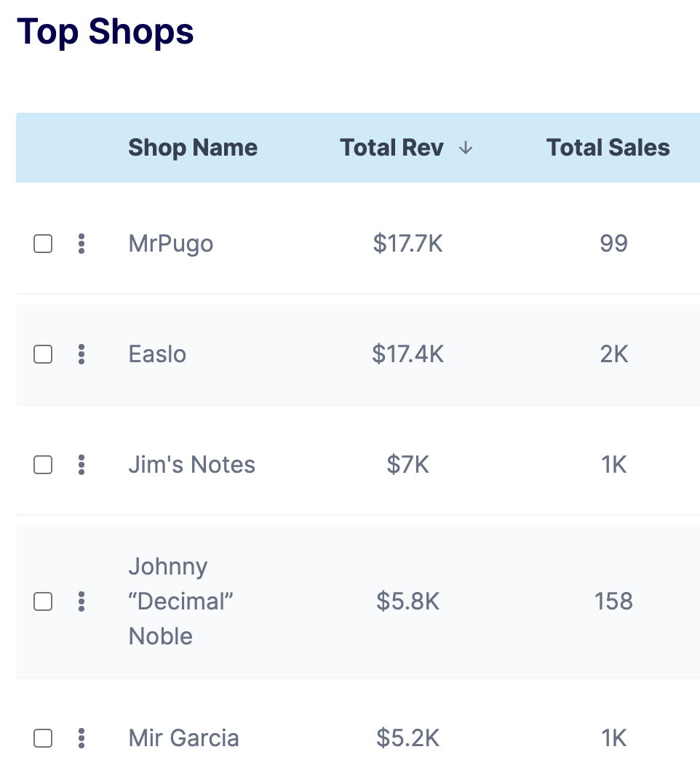Image resolution: width=700 pixels, height=784 pixels.
Task: Open Mir Garcia row options menu
Action: pyautogui.click(x=81, y=738)
